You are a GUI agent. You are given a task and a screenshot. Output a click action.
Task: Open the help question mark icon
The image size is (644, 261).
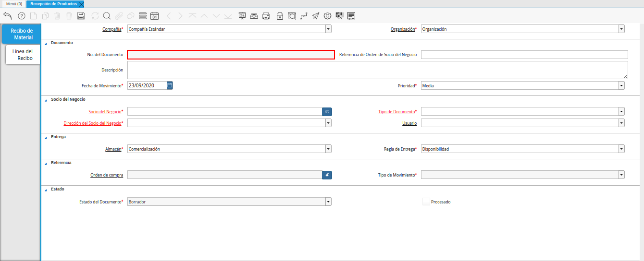(21, 16)
